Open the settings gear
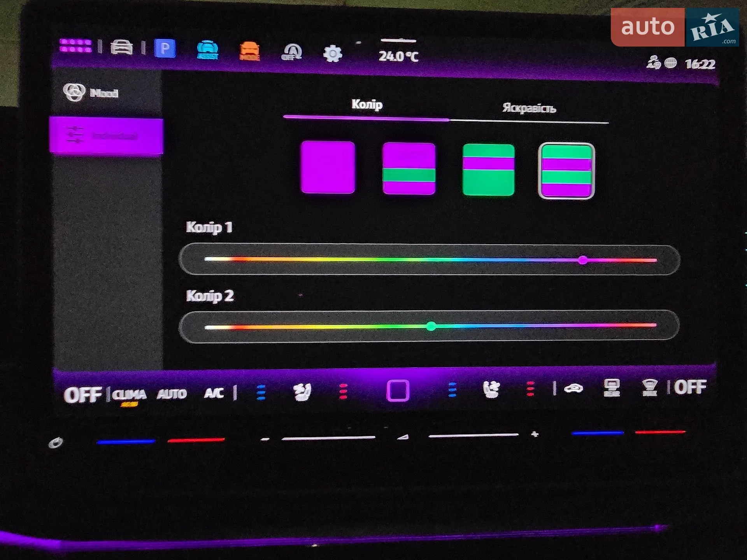747x560 pixels. (x=333, y=54)
